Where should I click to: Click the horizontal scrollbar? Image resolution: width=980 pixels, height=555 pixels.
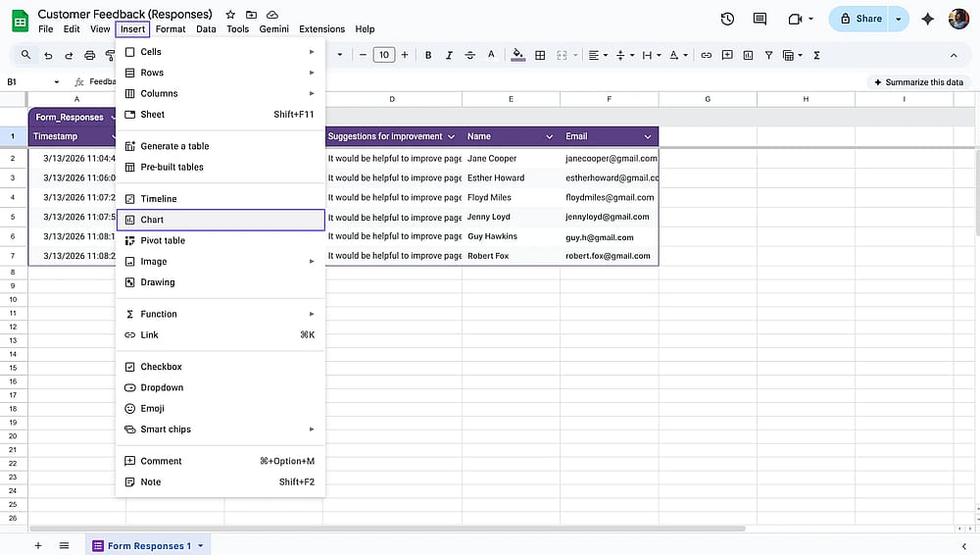click(x=387, y=529)
